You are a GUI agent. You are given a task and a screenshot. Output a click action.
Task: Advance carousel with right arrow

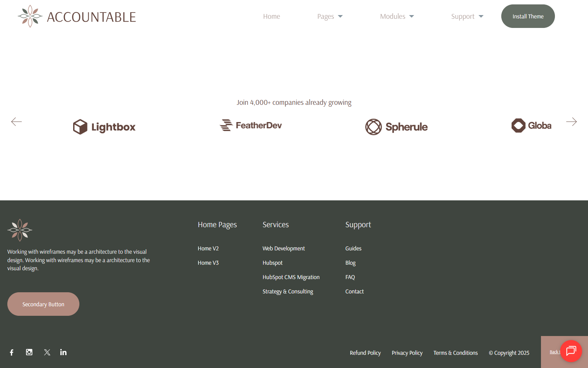click(571, 122)
